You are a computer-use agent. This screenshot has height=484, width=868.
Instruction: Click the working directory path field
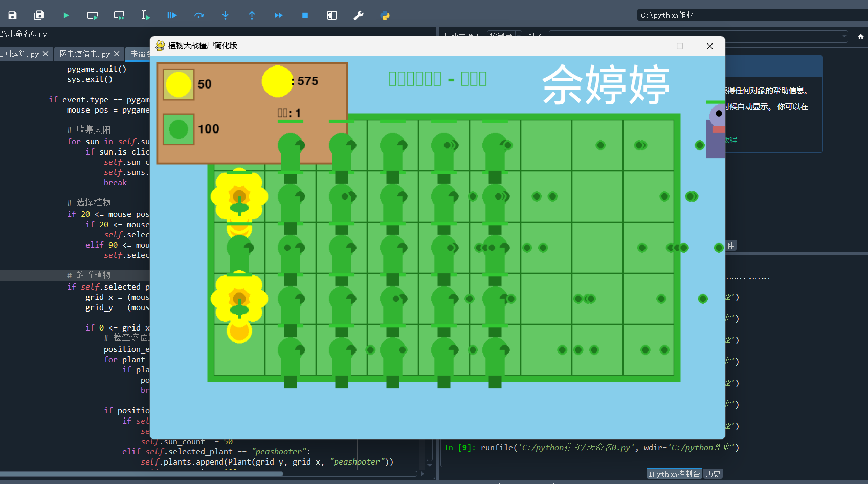tap(752, 15)
